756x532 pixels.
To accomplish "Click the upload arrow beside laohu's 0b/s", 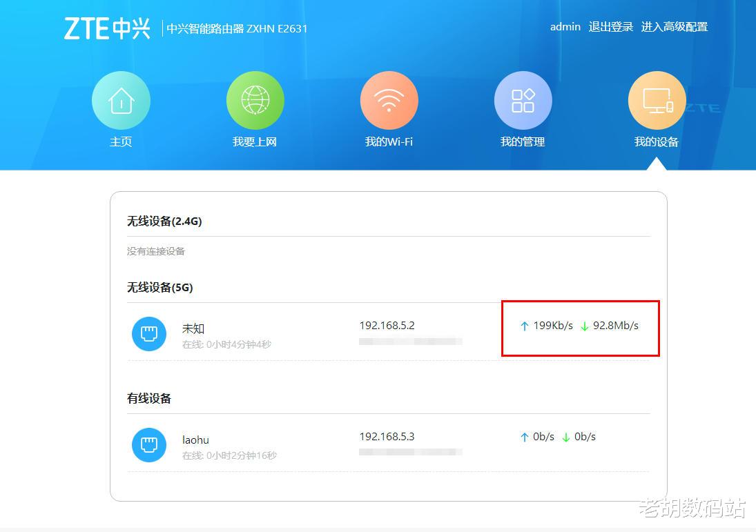I will pyautogui.click(x=525, y=436).
